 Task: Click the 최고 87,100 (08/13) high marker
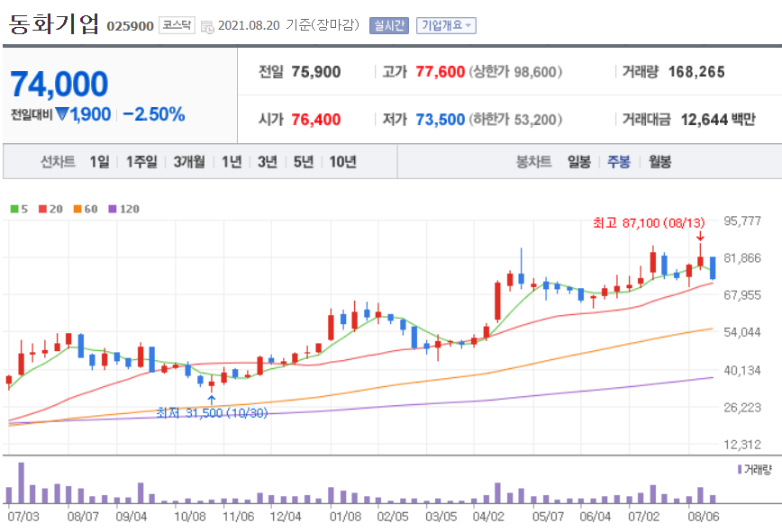(x=649, y=222)
